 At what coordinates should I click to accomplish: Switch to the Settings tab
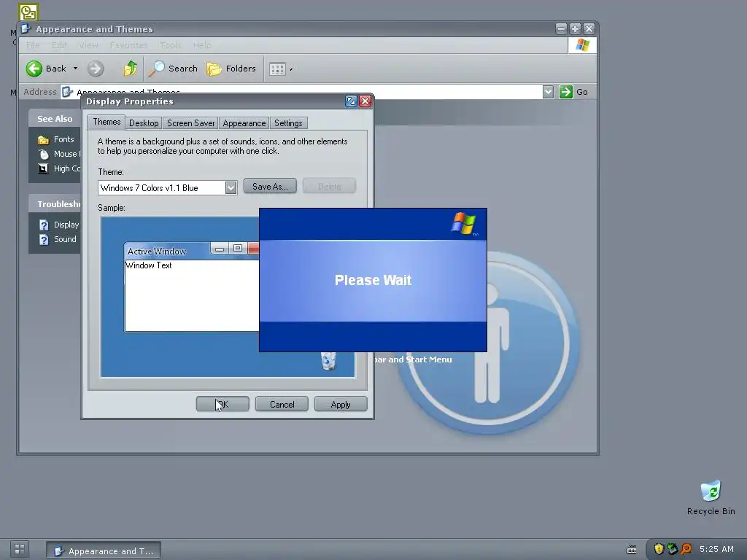[288, 123]
